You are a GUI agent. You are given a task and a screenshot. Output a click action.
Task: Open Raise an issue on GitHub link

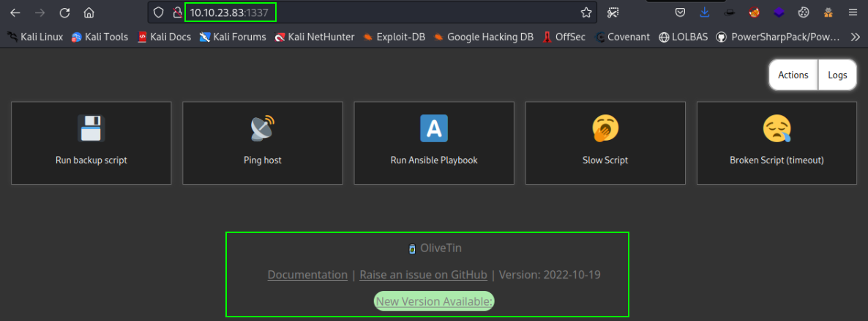click(x=424, y=275)
